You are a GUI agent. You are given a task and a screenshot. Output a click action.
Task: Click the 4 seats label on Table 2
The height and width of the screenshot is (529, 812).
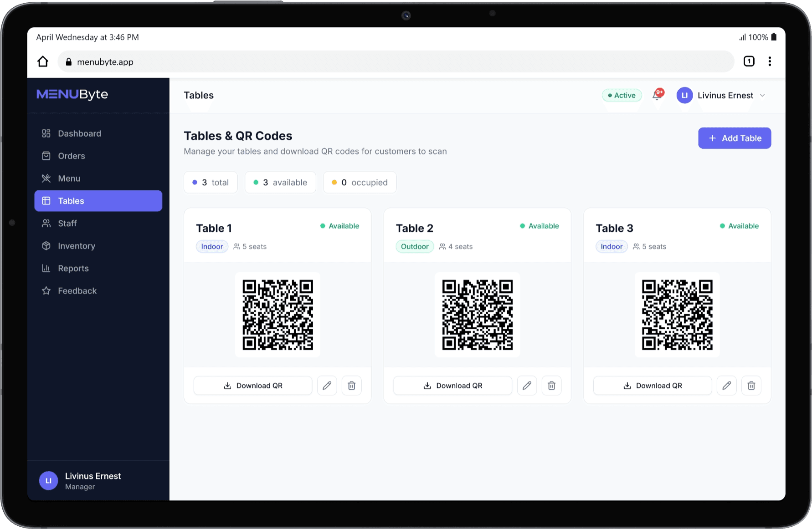click(x=456, y=246)
